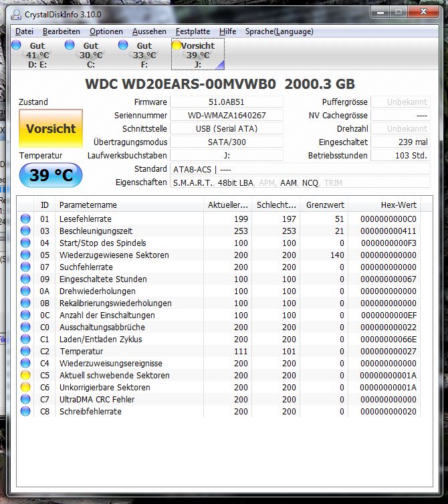Click the status icon for Drehwiederholungen
Image resolution: width=448 pixels, height=504 pixels.
[x=25, y=291]
